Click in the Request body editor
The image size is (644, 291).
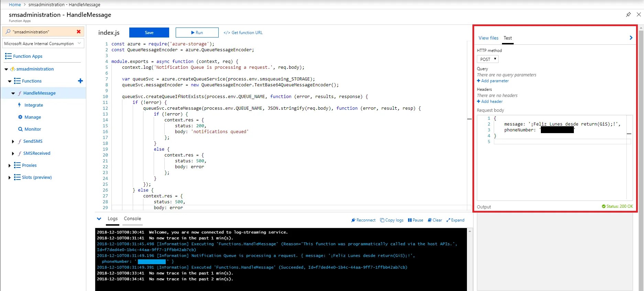pos(555,158)
